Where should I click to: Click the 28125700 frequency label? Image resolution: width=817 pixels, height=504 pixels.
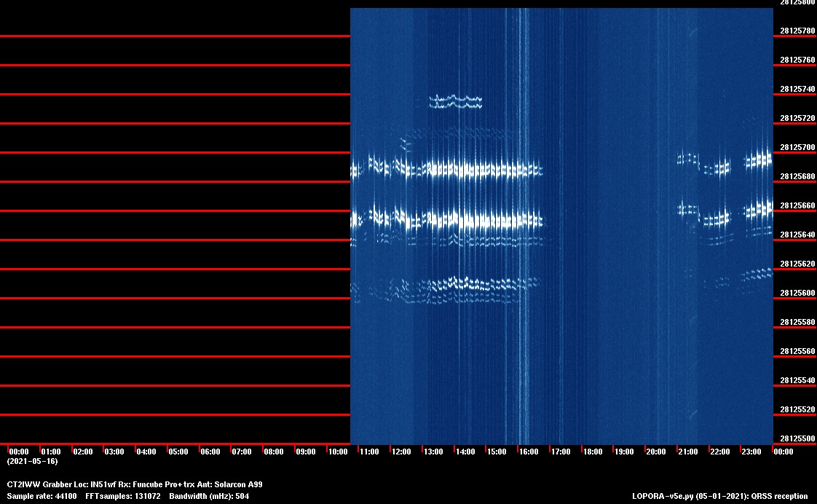pyautogui.click(x=798, y=148)
